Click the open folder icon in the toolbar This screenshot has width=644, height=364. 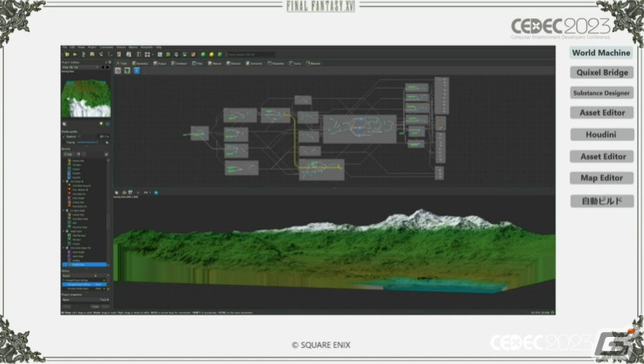(x=67, y=55)
